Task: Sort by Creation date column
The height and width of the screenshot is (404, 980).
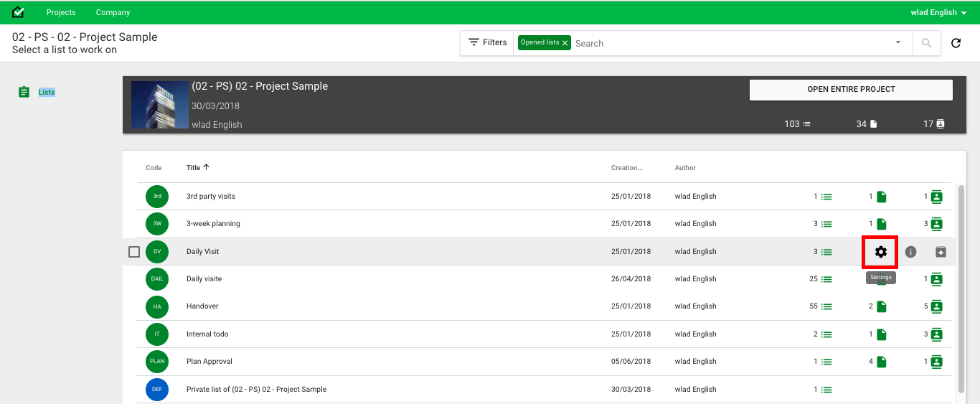Action: coord(627,168)
